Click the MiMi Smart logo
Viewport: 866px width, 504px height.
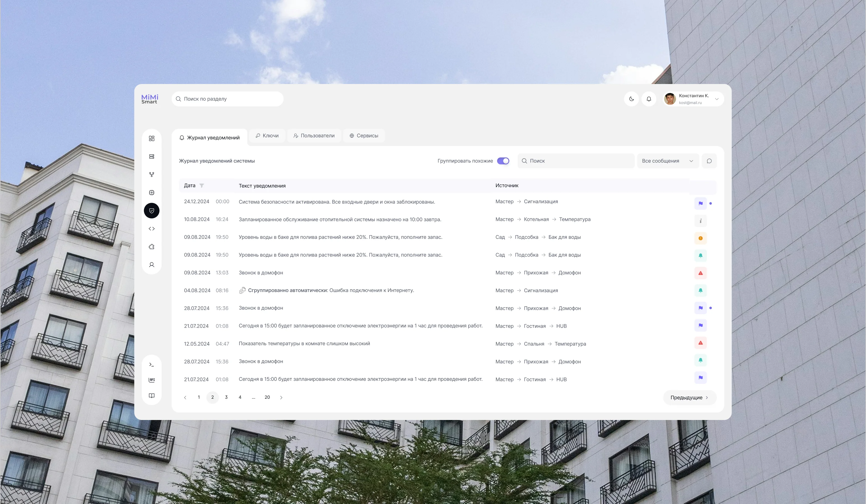(150, 99)
